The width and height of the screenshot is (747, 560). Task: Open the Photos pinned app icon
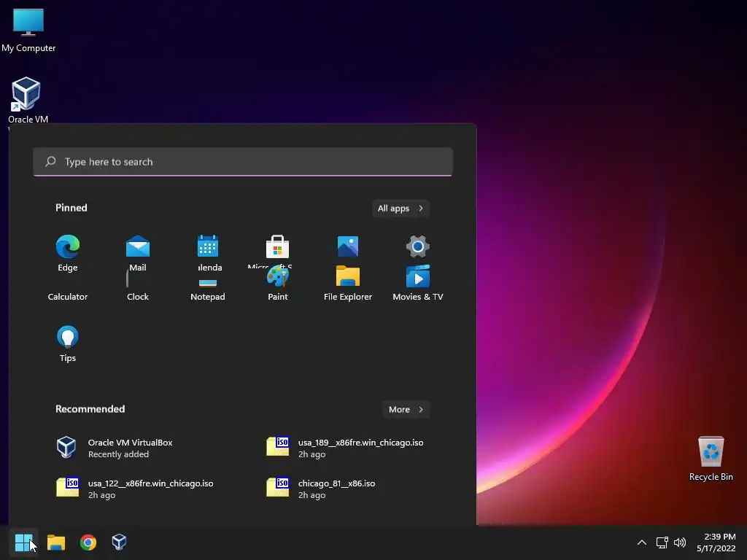click(348, 246)
